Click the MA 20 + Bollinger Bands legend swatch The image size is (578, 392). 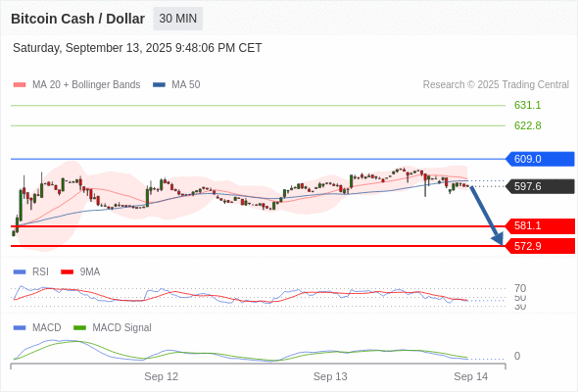20,85
